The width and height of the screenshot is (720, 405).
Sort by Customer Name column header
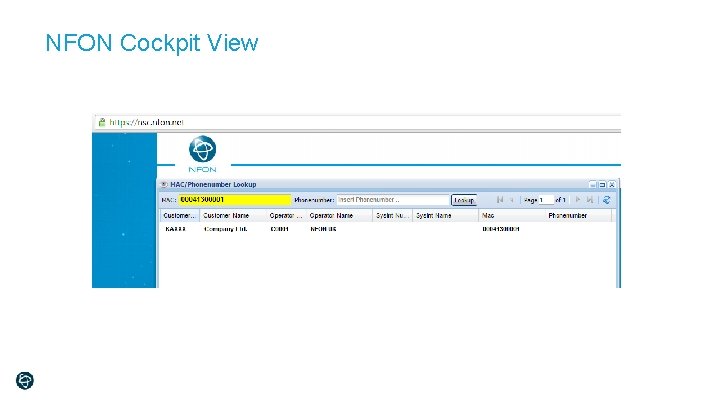point(233,215)
